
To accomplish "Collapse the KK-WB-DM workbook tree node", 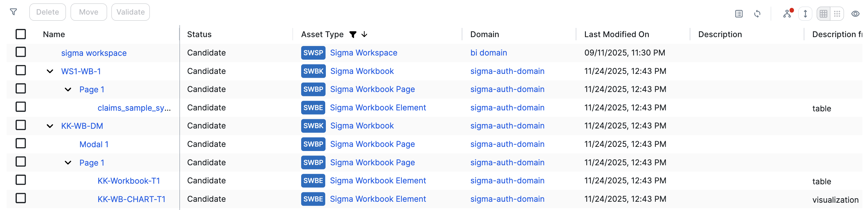I will tap(50, 126).
